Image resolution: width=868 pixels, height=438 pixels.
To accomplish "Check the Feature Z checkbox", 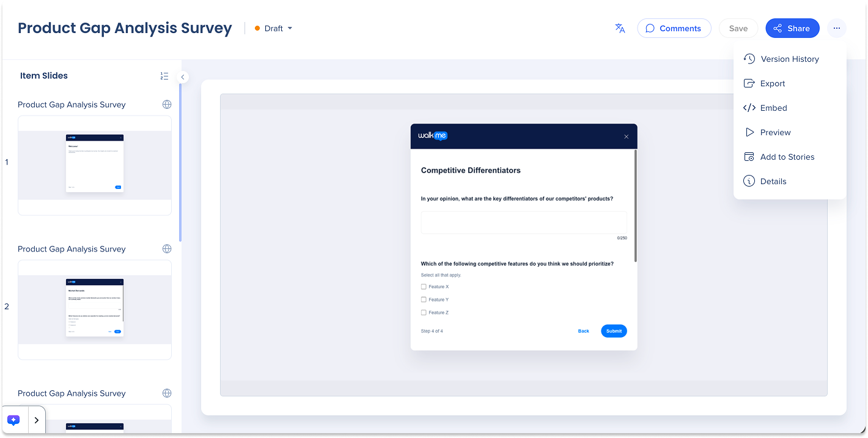I will click(424, 313).
